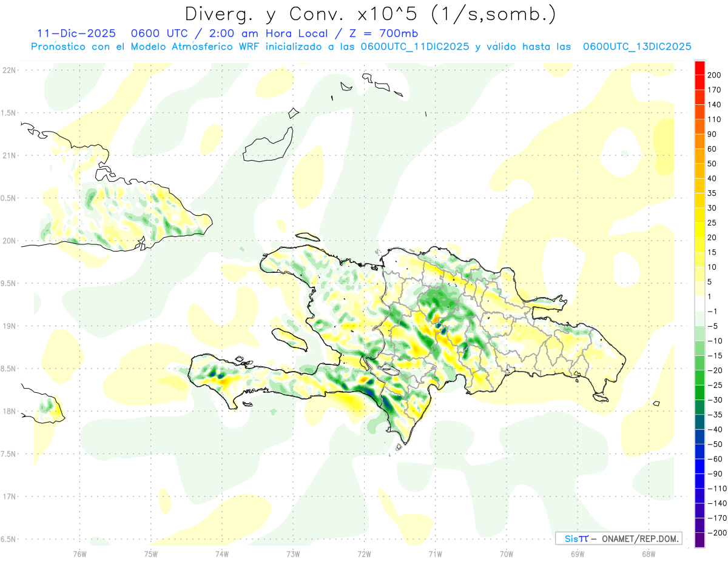
Task: Click the '9.5N' latitude label
Action: (x=9, y=283)
